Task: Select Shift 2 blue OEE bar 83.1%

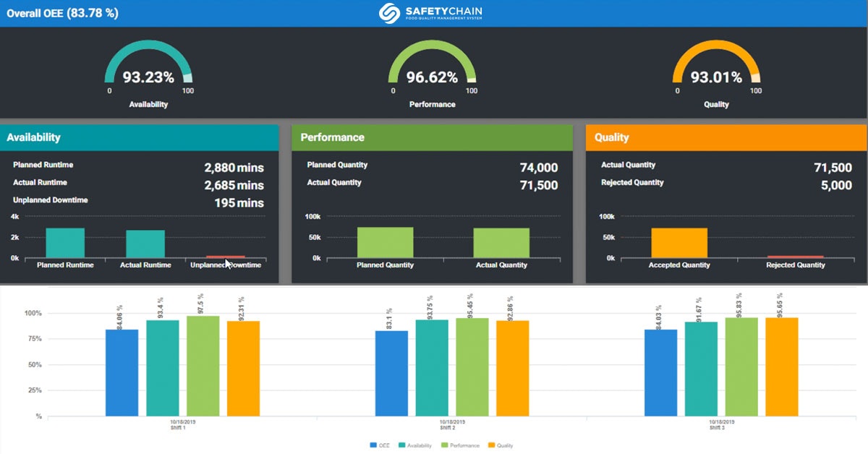Action: tap(391, 374)
